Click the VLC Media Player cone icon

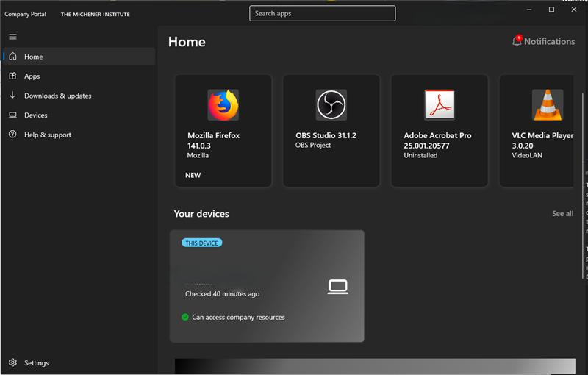[548, 104]
